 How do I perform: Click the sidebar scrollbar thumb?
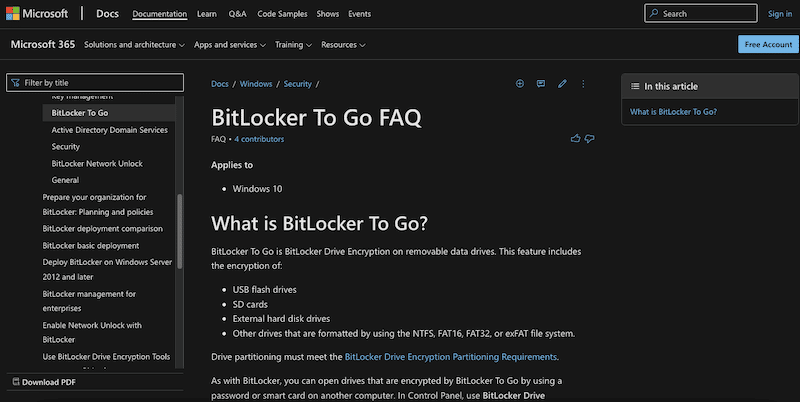pyautogui.click(x=180, y=231)
